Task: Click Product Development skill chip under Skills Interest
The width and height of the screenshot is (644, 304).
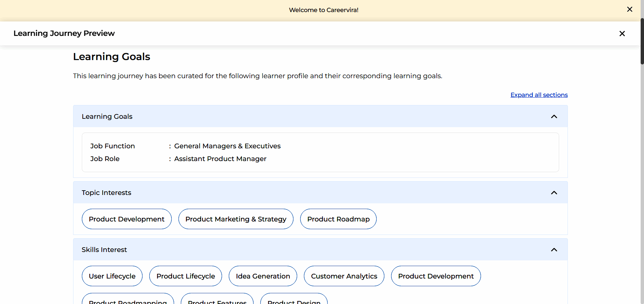Action: pos(436,276)
